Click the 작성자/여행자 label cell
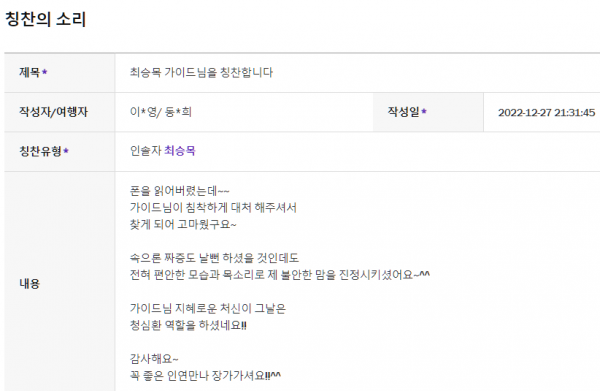600x391 pixels. click(59, 112)
